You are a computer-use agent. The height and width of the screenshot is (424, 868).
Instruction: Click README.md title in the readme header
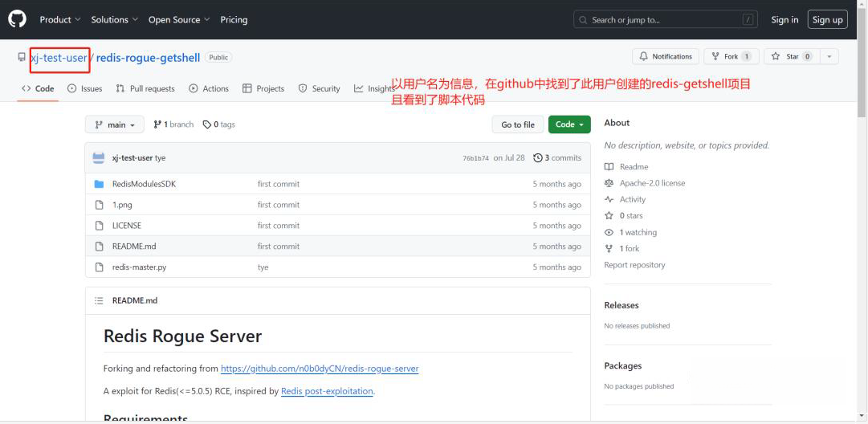pos(135,300)
